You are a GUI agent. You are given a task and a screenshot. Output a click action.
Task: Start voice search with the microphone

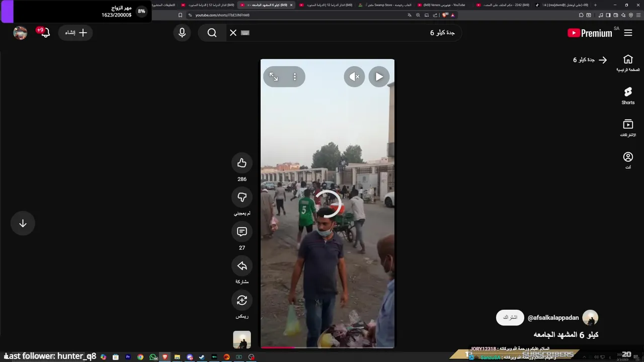(x=182, y=33)
